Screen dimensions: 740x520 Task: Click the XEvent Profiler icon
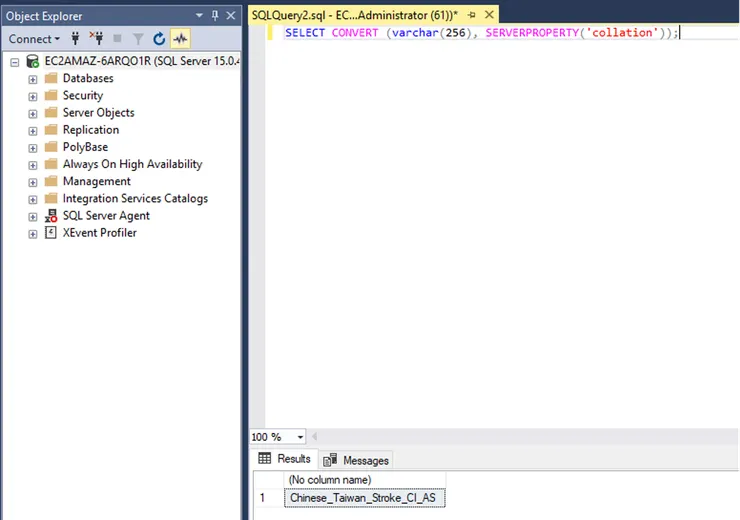[x=50, y=232]
